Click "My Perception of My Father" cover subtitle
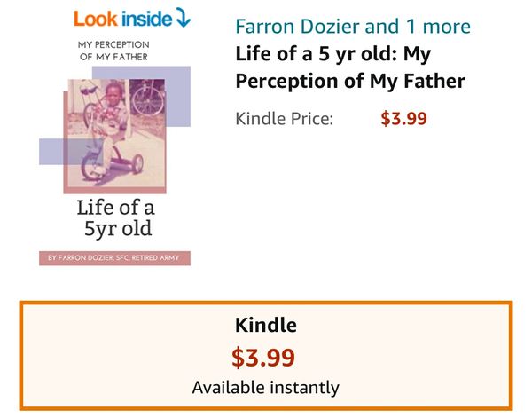Screen dimensions: 532x418 point(113,51)
